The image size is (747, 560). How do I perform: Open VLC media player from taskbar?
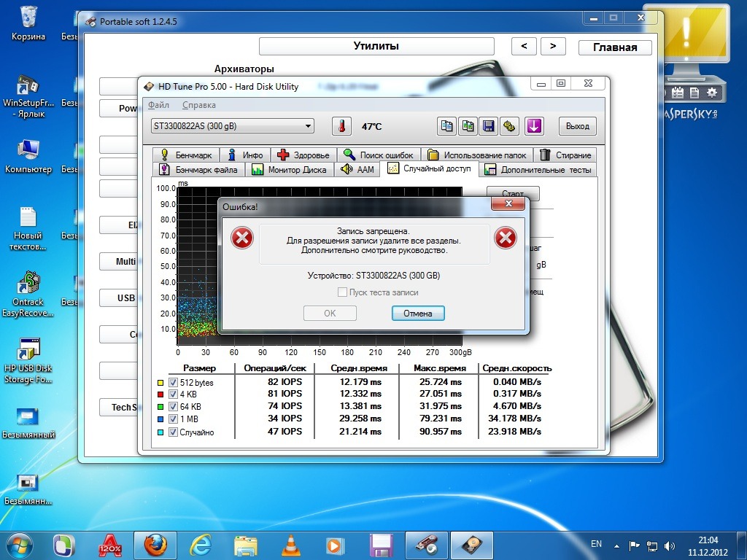click(x=291, y=545)
